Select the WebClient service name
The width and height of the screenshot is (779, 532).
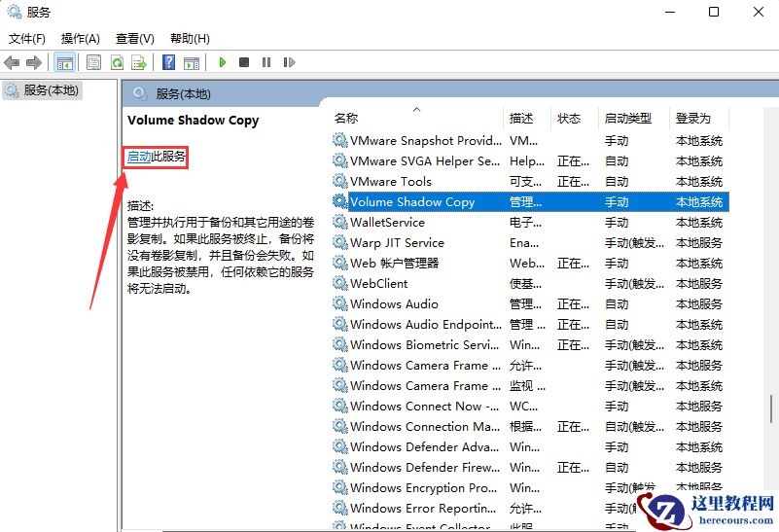coord(379,283)
